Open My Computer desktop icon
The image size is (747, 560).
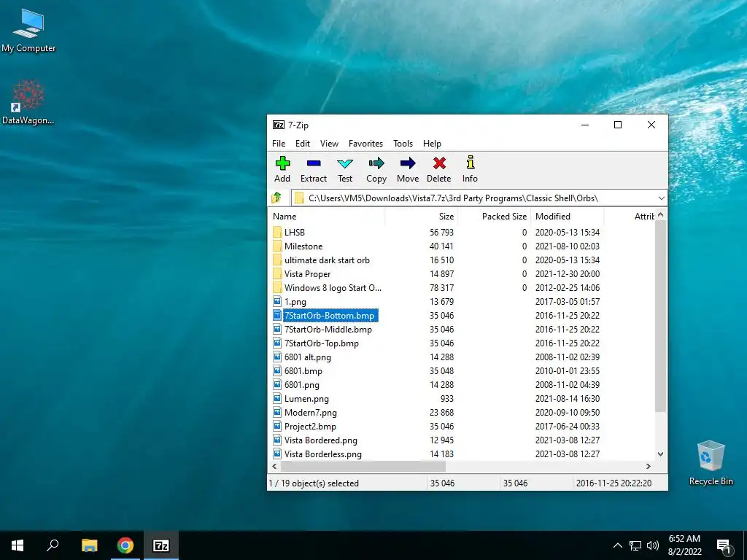(28, 31)
